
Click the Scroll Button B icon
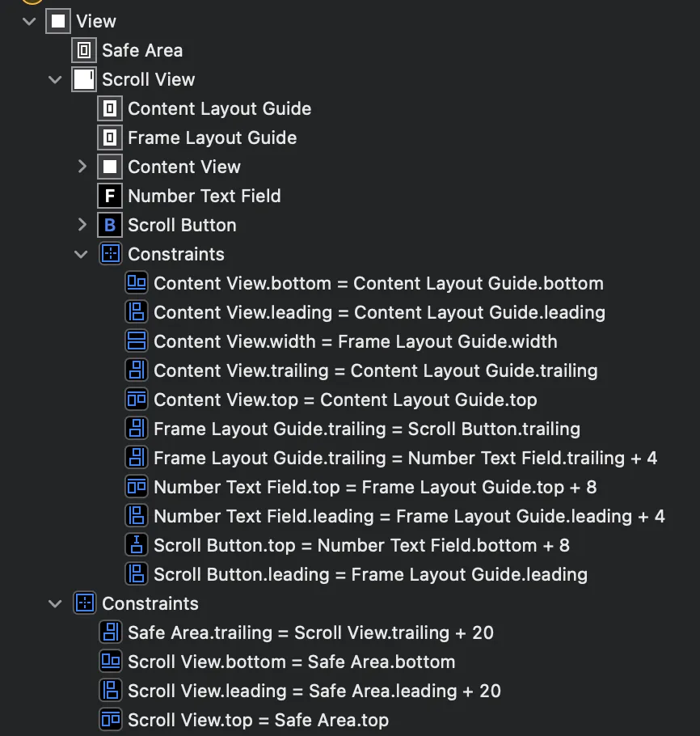click(110, 225)
